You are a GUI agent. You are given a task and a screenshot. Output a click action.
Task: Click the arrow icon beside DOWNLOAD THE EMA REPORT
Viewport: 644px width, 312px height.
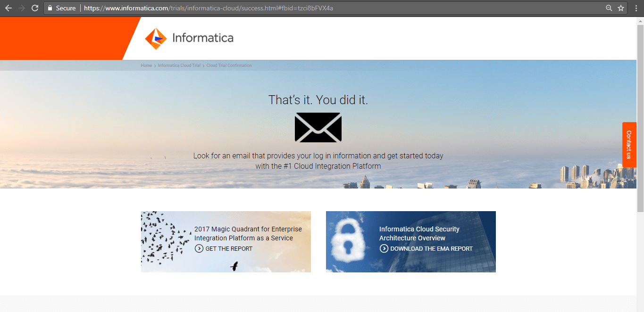click(x=384, y=248)
